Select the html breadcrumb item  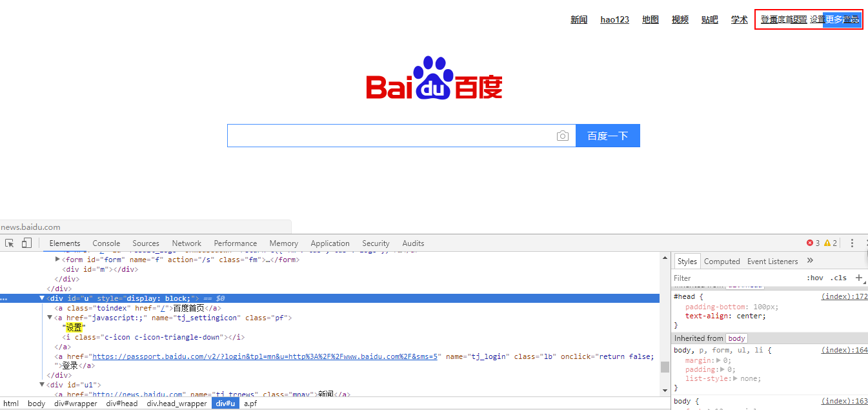pyautogui.click(x=11, y=404)
